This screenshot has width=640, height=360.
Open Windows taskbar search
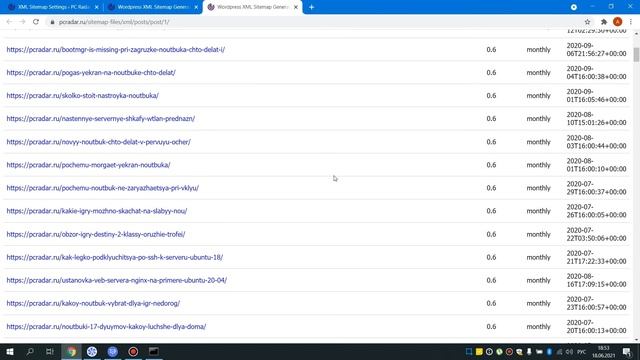30,351
